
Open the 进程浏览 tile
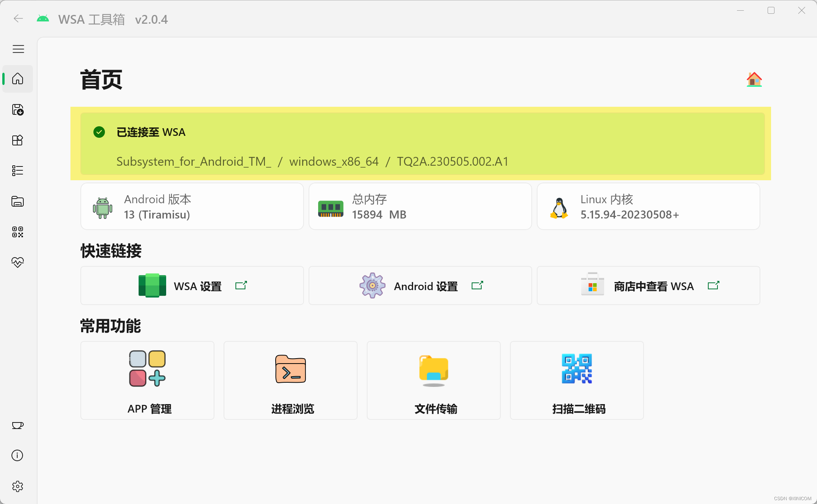pyautogui.click(x=291, y=380)
